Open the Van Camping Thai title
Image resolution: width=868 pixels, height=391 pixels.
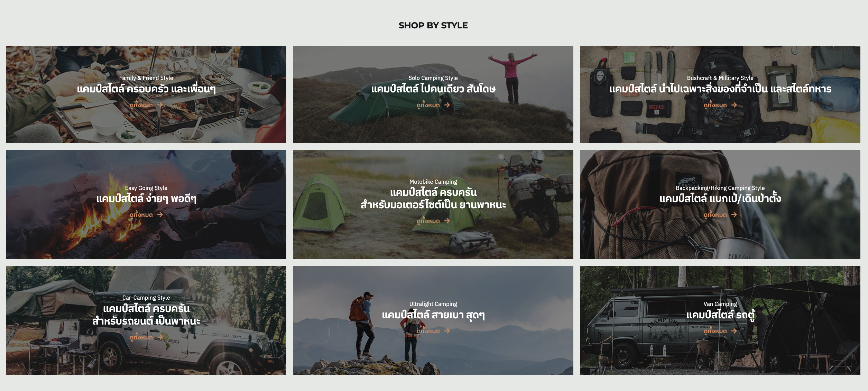coord(720,315)
